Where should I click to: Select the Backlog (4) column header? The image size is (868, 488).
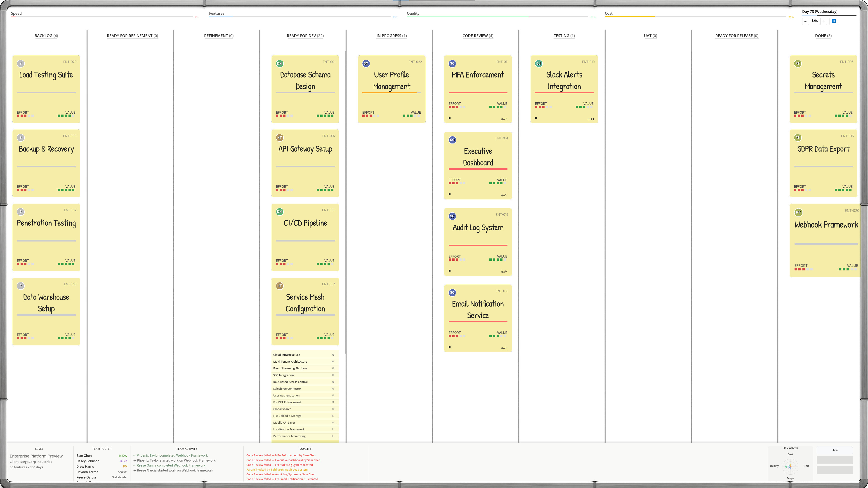(x=46, y=36)
